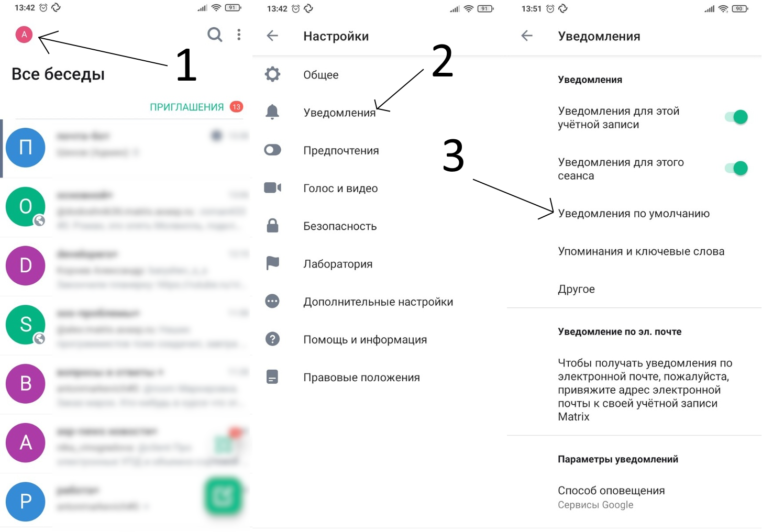Screen dimensions: 762x532
Task: Tap the search magnifier icon
Action: [x=215, y=35]
